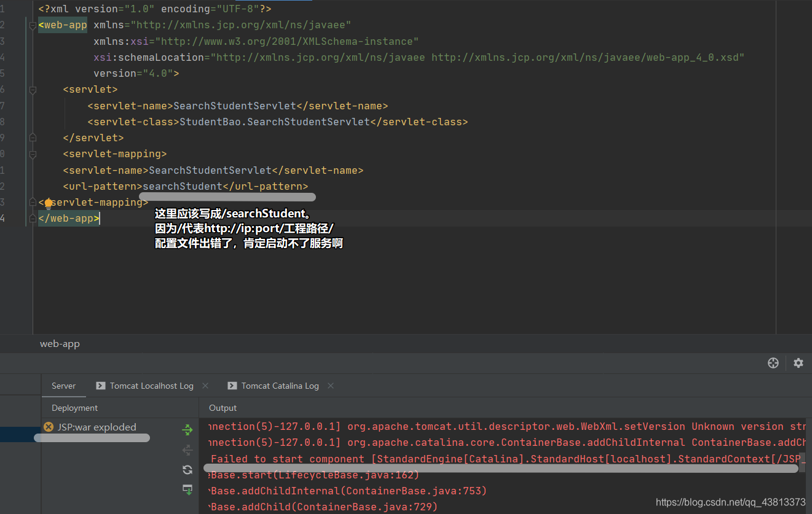Click the grayed-out Undeploy arrows icon
The height and width of the screenshot is (514, 812).
(x=187, y=450)
